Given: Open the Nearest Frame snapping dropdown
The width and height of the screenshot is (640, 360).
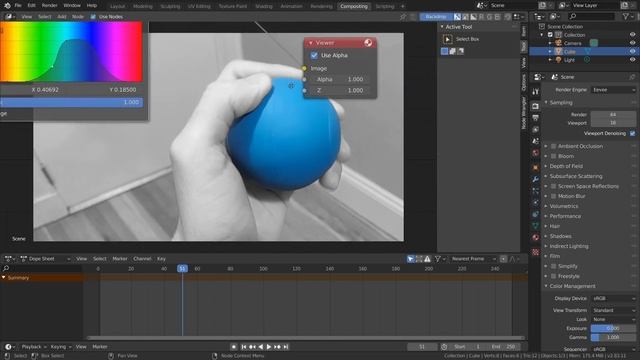Looking at the screenshot, I should point(472,259).
